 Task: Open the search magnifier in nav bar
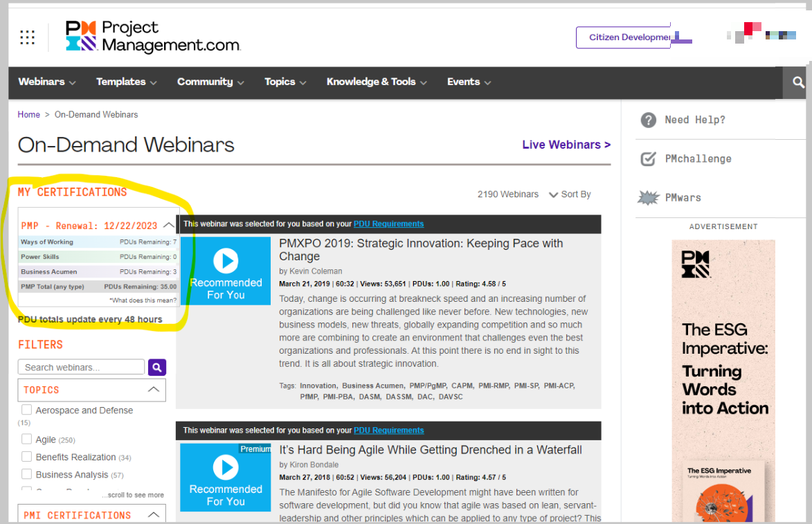(798, 82)
